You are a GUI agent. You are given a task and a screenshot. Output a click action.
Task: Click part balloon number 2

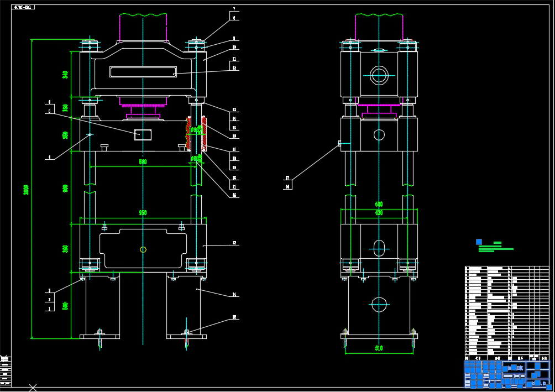[50, 300]
